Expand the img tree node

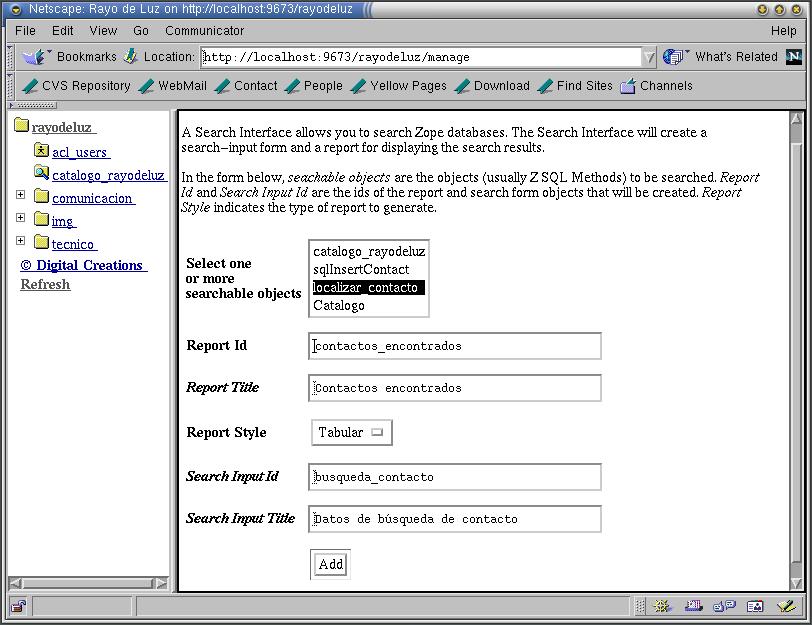[x=20, y=217]
